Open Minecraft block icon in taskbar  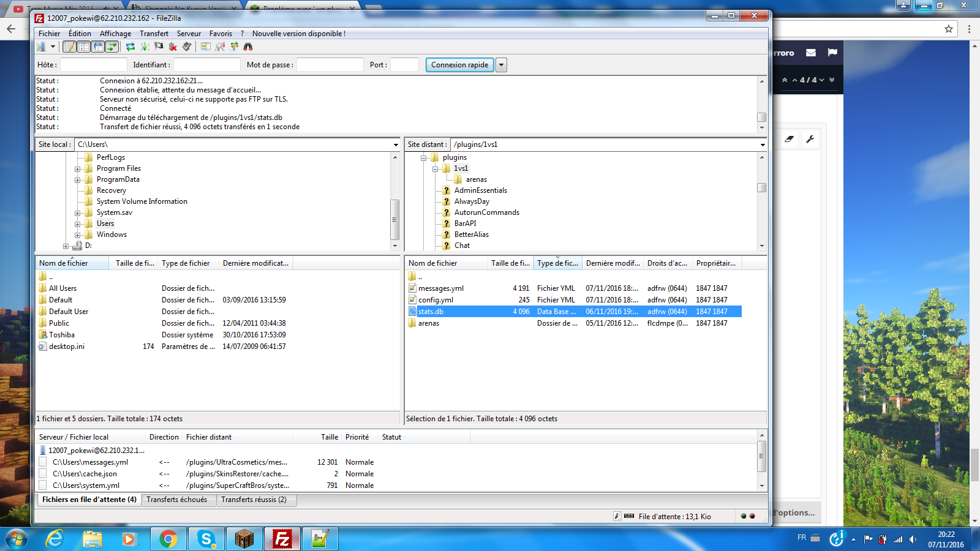tap(244, 539)
